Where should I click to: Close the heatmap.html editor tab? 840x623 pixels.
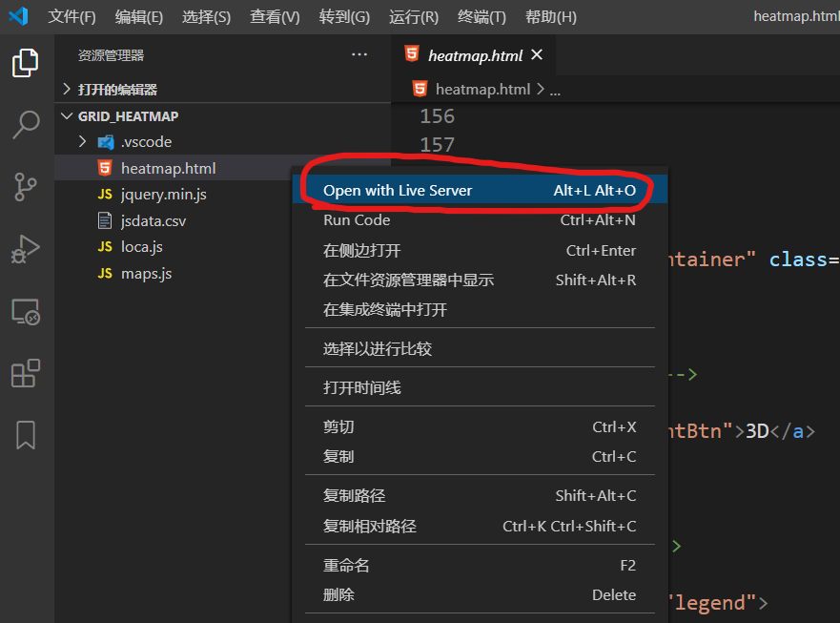coord(537,54)
